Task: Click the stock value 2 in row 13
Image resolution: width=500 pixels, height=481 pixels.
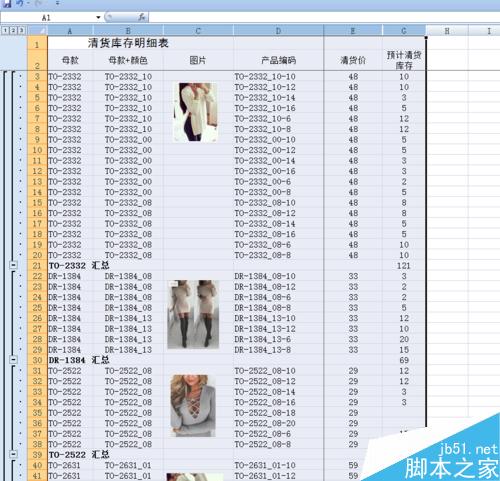Action: coord(404,182)
